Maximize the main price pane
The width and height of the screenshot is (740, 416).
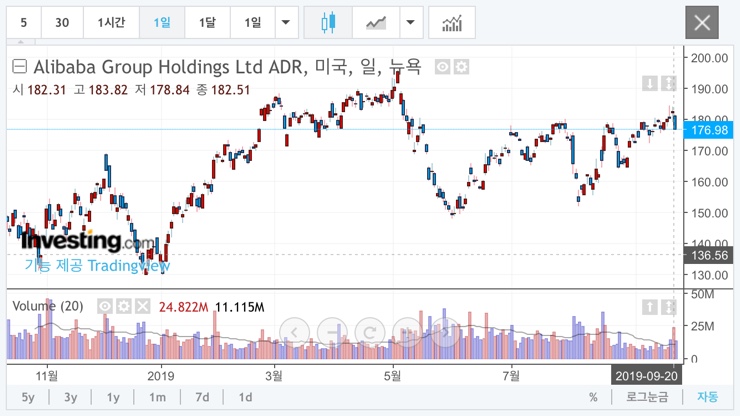669,84
